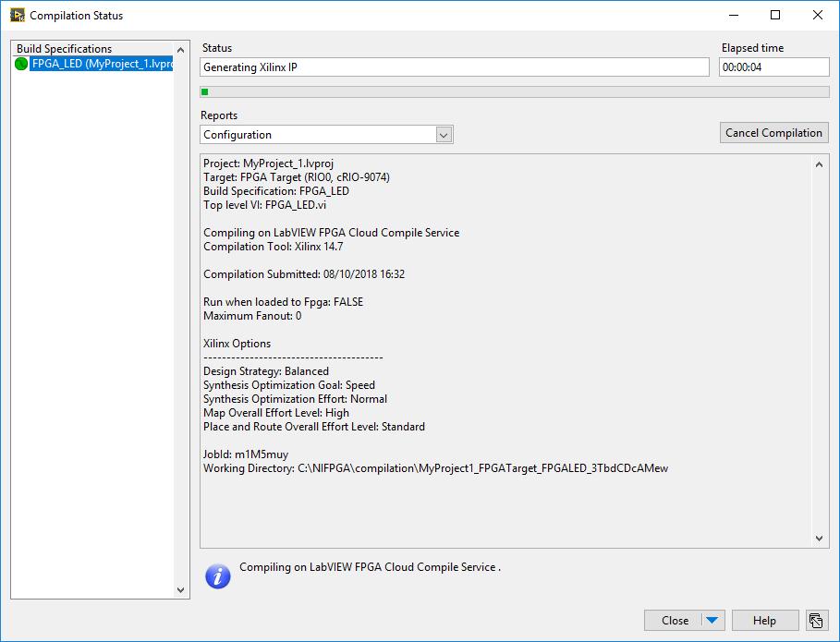Click the Close button

pos(675,621)
